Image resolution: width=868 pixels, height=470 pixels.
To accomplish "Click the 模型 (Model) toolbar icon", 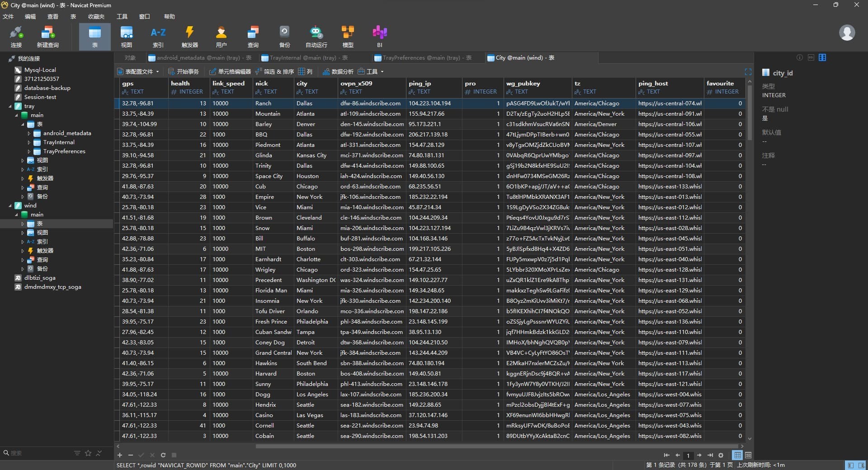I will (x=348, y=37).
